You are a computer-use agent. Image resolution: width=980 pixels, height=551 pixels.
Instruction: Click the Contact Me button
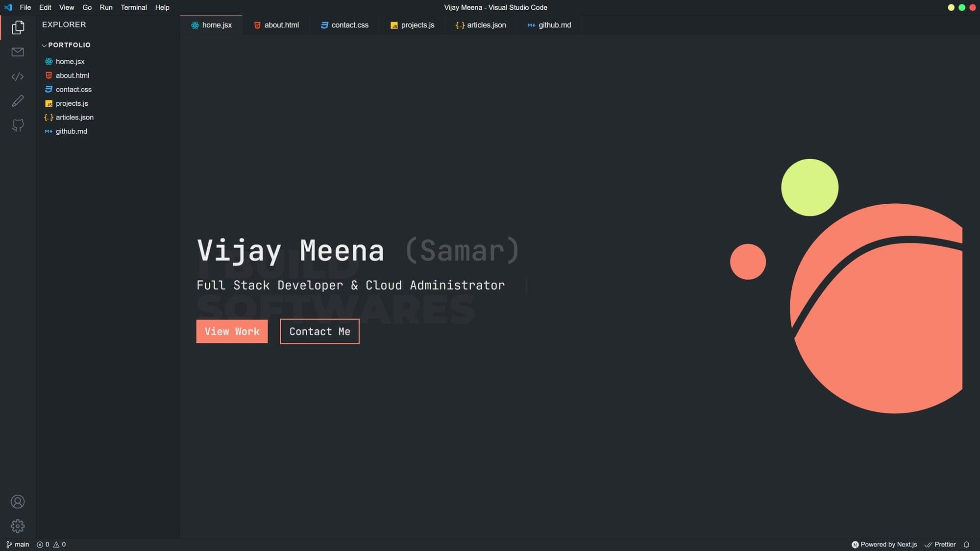click(319, 331)
